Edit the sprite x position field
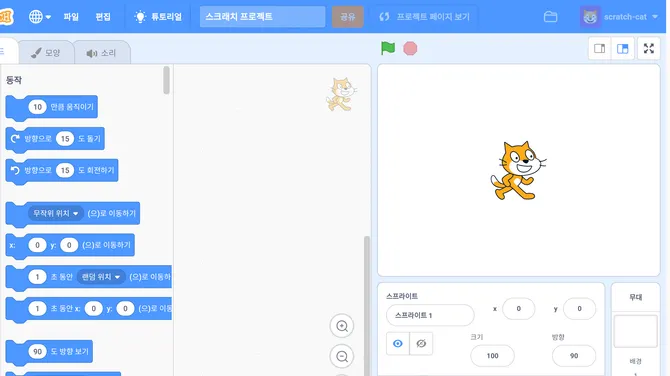Image resolution: width=670 pixels, height=376 pixels. click(519, 308)
